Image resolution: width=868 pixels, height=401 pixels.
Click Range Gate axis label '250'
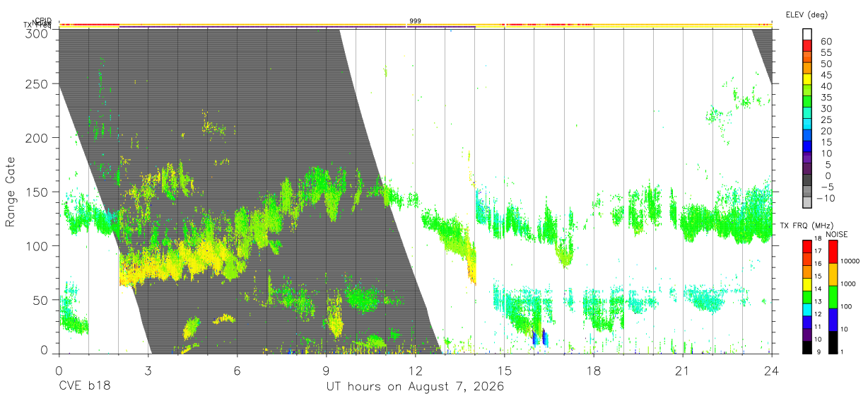click(x=36, y=83)
